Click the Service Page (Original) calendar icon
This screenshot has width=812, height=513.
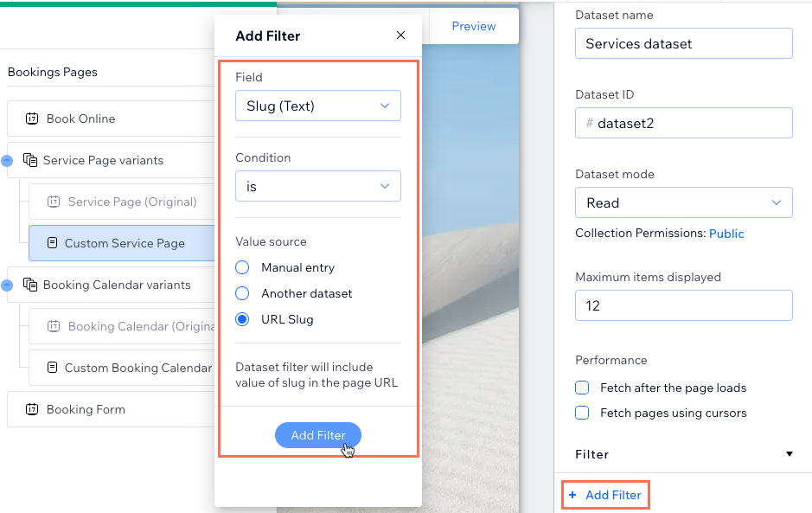click(54, 202)
